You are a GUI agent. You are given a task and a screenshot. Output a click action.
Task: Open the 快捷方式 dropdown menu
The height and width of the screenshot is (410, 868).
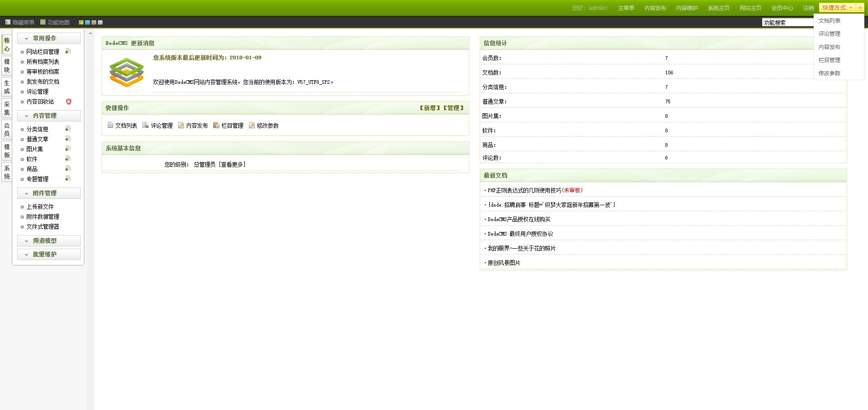834,7
